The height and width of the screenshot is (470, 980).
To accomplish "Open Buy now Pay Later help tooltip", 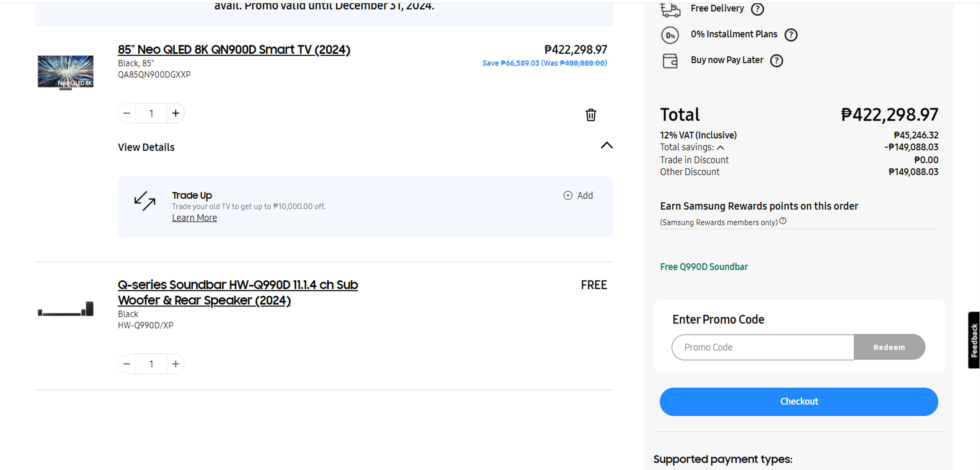I will click(x=776, y=60).
